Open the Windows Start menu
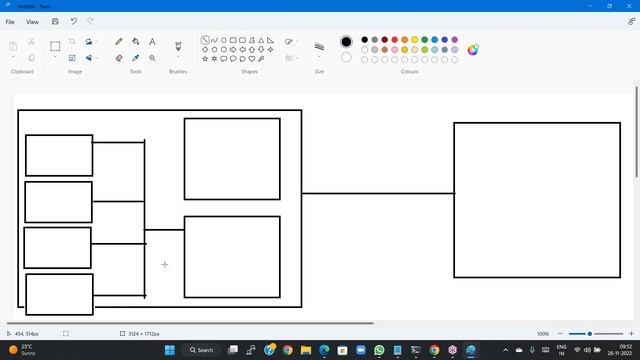The width and height of the screenshot is (640, 360). (170, 350)
